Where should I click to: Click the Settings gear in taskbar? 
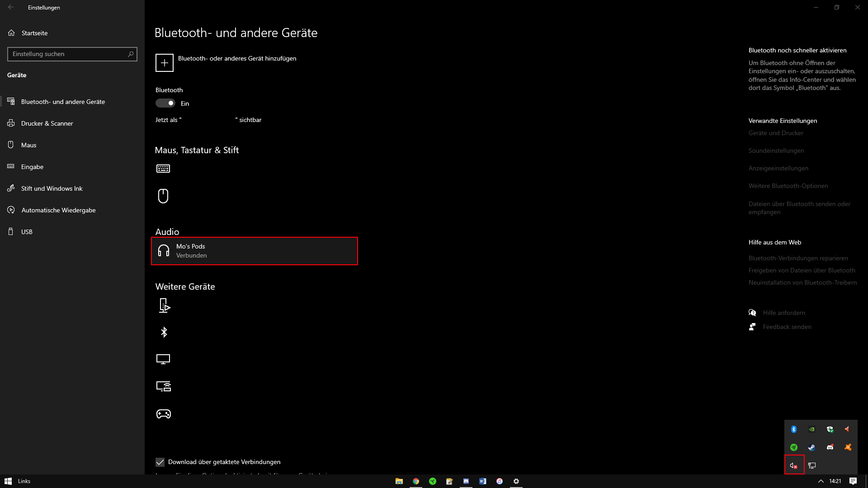click(x=516, y=481)
